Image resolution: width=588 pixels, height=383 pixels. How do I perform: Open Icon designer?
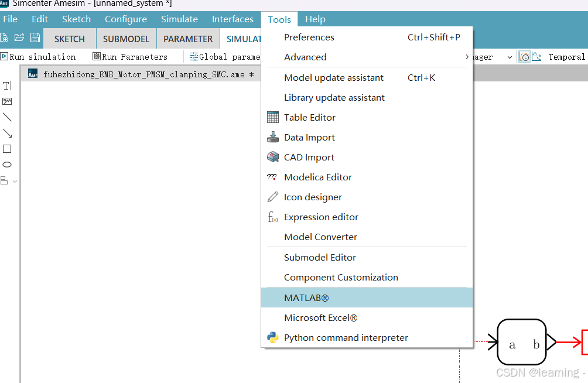367,197
